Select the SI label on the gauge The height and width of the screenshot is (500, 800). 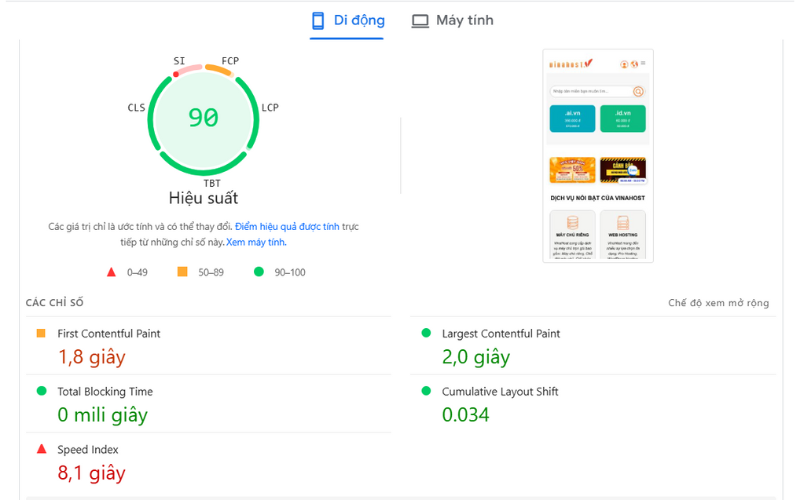tap(179, 61)
